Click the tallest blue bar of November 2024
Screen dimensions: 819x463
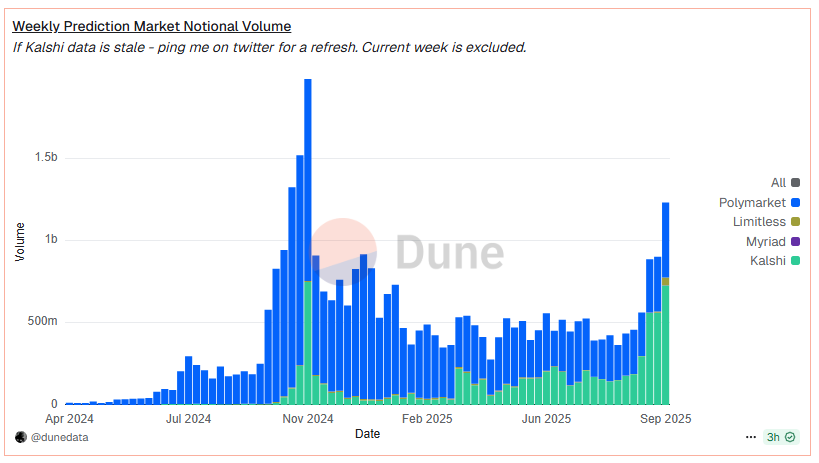(308, 180)
